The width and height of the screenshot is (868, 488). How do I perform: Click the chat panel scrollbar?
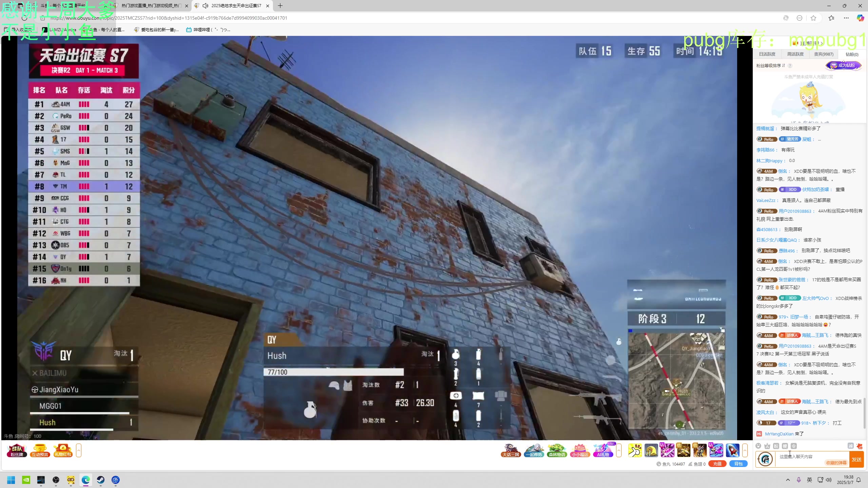tap(865, 413)
